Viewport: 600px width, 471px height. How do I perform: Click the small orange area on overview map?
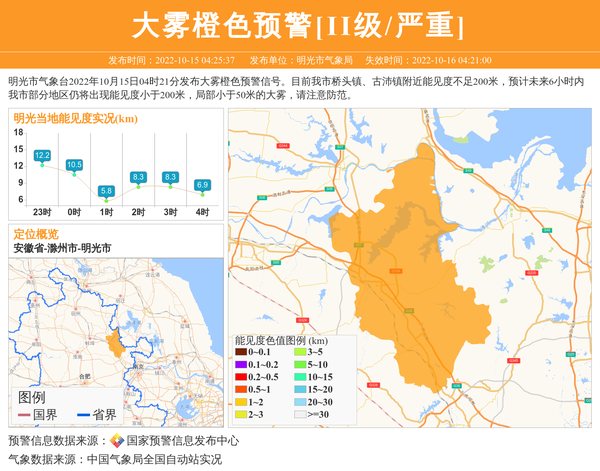115,343
